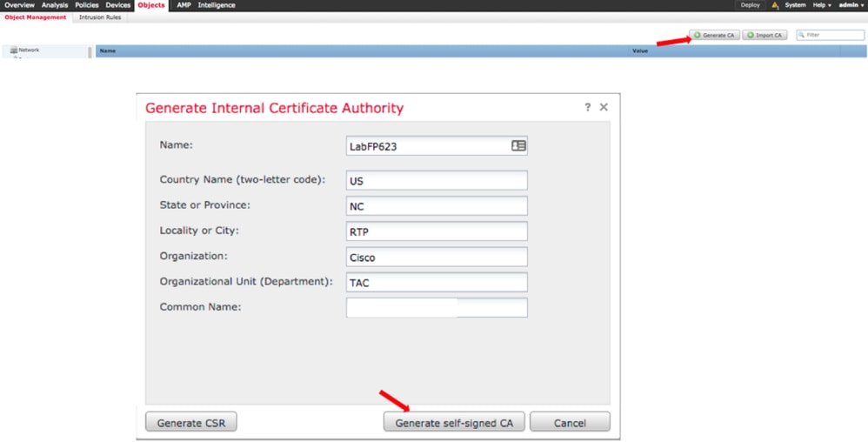Click the green plus on Import CA
Viewport: 868px width, 442px height.
[x=750, y=35]
